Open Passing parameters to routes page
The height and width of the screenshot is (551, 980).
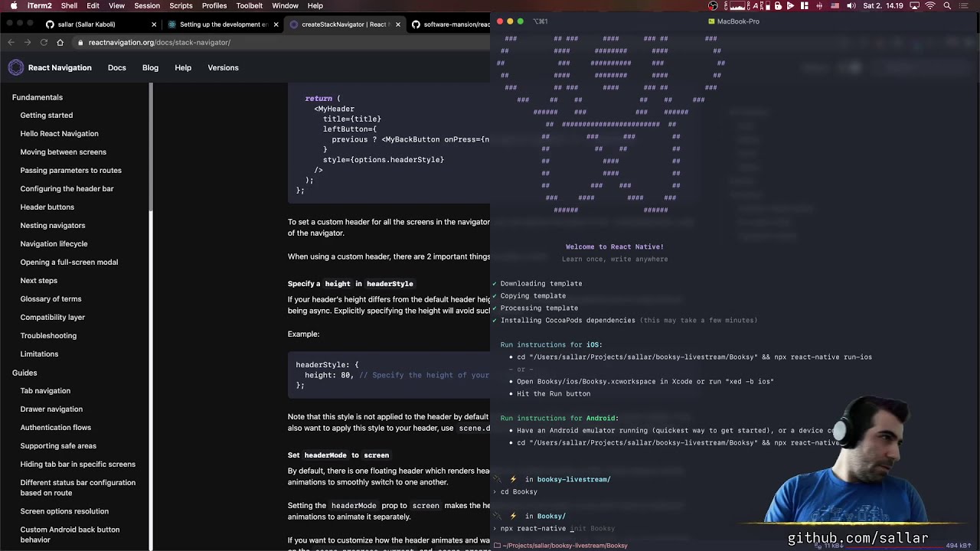pyautogui.click(x=71, y=170)
